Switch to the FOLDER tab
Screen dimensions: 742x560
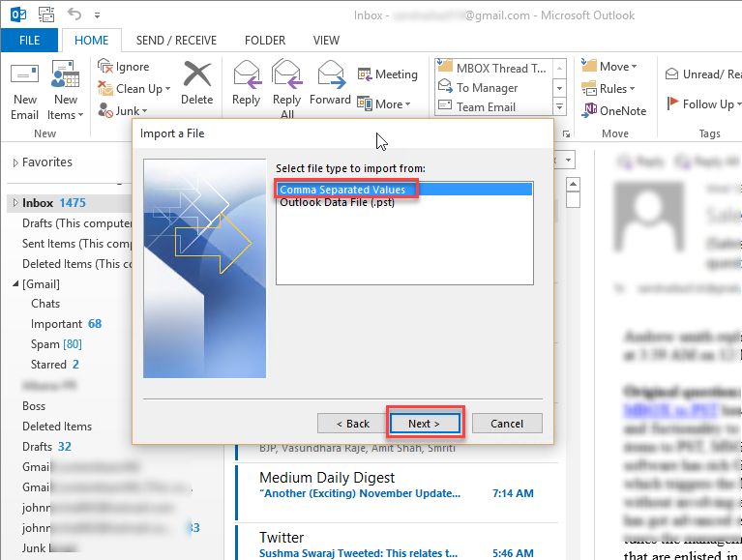[265, 41]
